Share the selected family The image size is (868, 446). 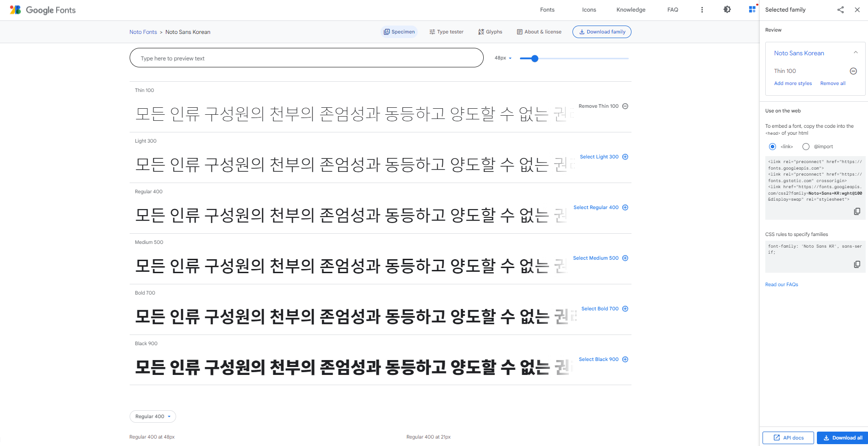[x=841, y=10]
